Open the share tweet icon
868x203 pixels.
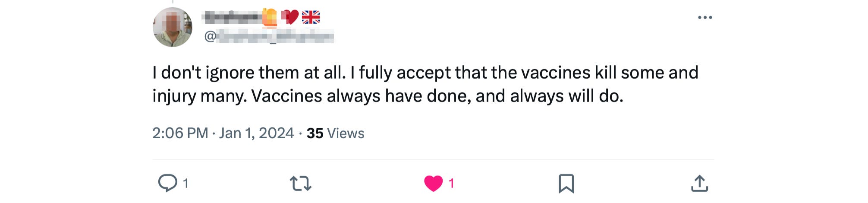pyautogui.click(x=699, y=183)
